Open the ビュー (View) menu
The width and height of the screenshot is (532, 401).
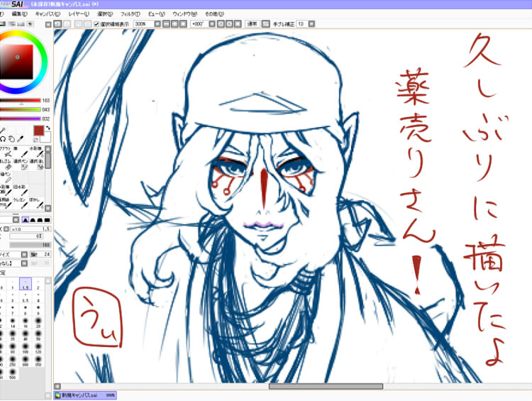pos(157,14)
